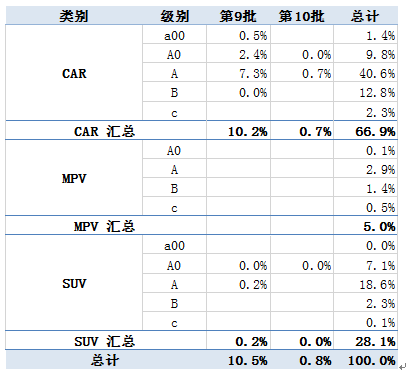This screenshot has height=377, width=407.
Task: Select the 类别 column header
Action: pyautogui.click(x=74, y=16)
